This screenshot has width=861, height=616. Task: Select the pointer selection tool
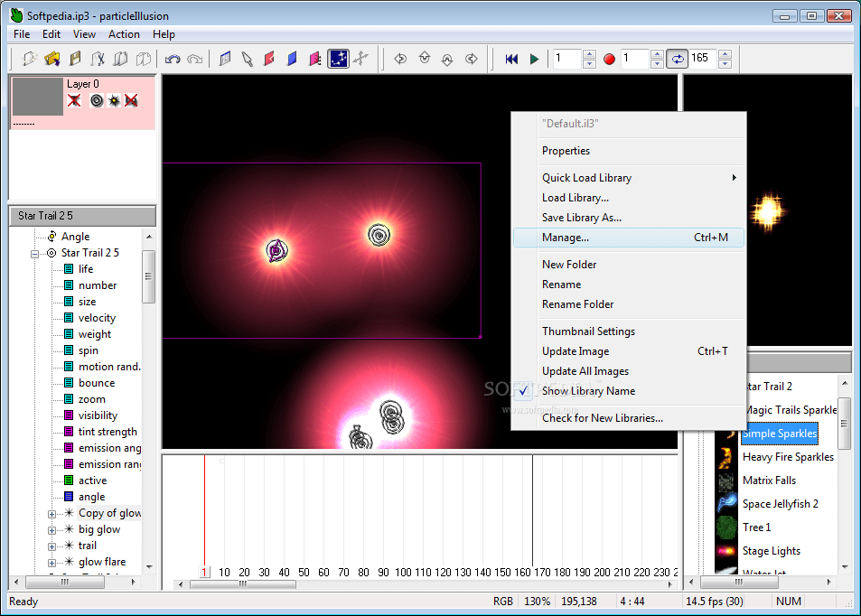pos(248,59)
